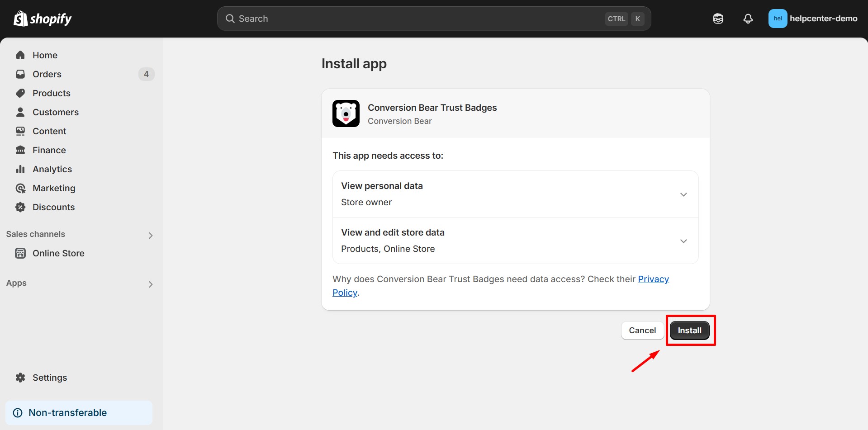
Task: Open the notifications bell
Action: pyautogui.click(x=747, y=18)
